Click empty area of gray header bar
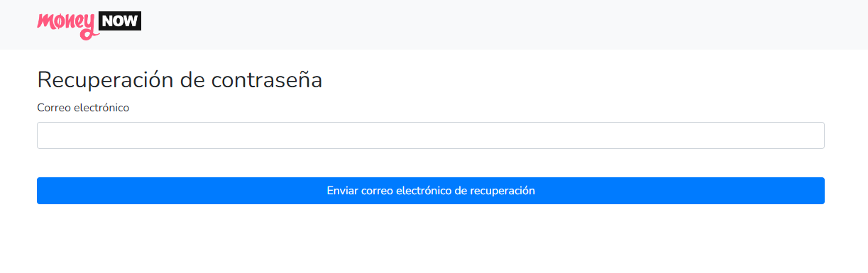 tap(497, 25)
